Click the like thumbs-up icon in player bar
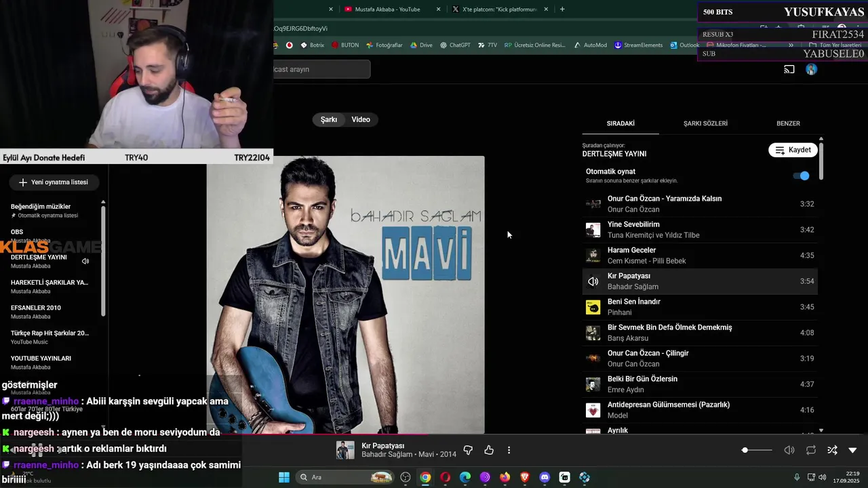This screenshot has width=868, height=488. point(489,450)
